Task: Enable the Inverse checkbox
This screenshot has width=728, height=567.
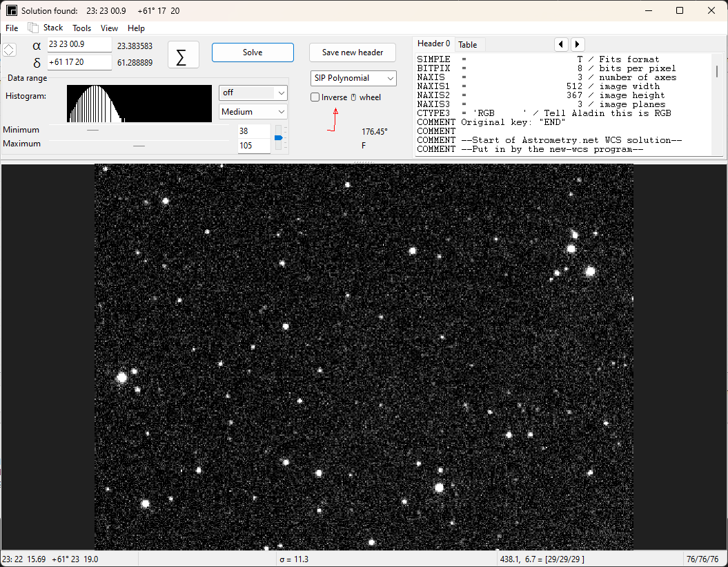Action: coord(314,97)
